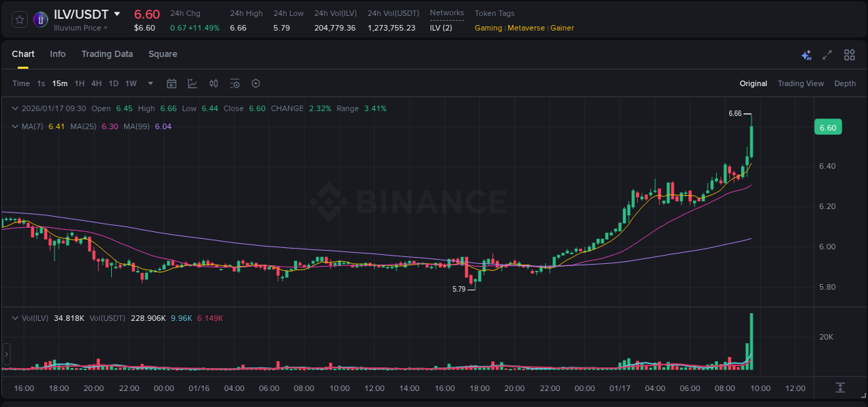Open chart settings via the hexagon icon
This screenshot has height=407, width=868.
[256, 83]
